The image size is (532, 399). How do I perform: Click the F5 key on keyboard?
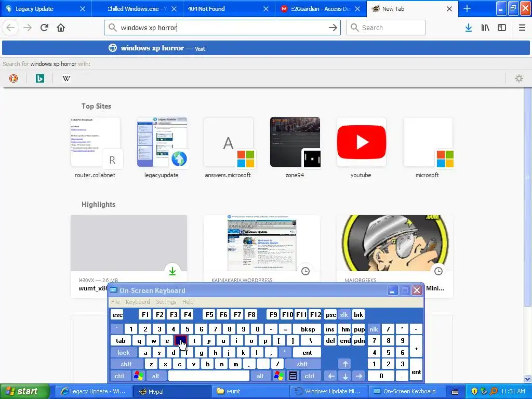click(209, 314)
